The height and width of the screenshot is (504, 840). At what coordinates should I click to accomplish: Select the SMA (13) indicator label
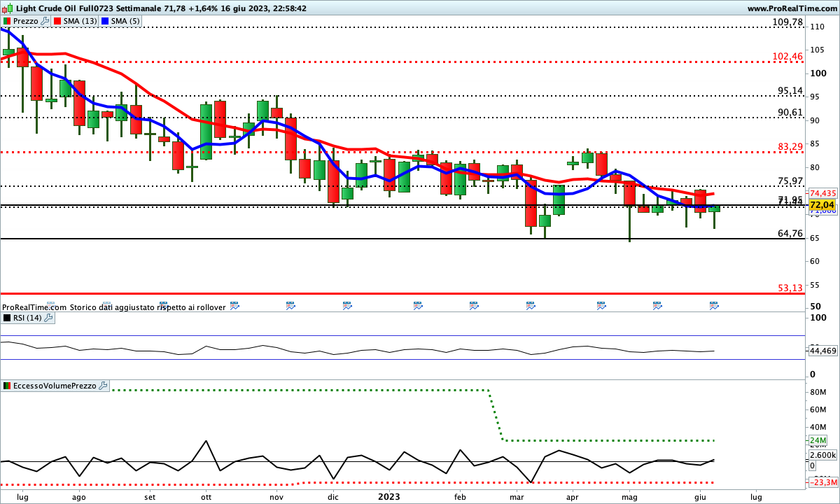click(x=80, y=21)
